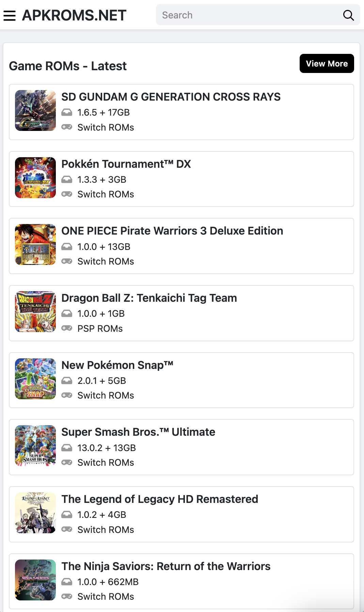This screenshot has height=612, width=364.
Task: Go to the APKROMS.NET home logo
Action: (74, 15)
